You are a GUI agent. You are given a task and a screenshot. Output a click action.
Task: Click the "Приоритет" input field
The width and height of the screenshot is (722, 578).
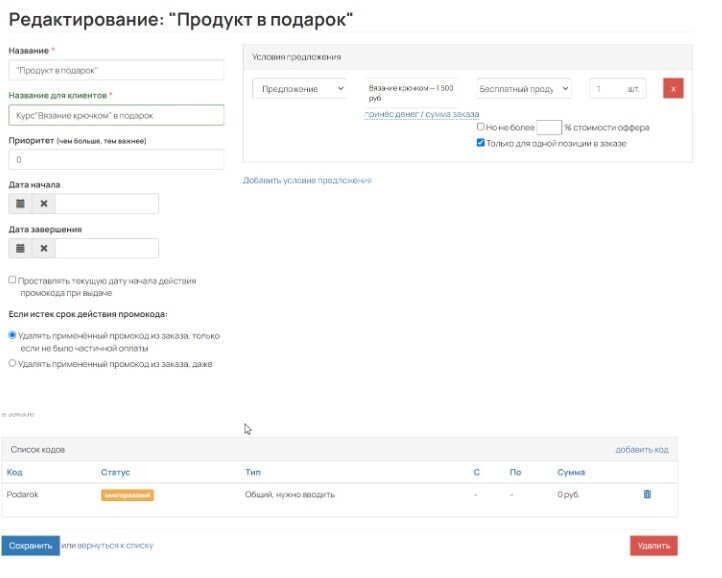coord(116,160)
